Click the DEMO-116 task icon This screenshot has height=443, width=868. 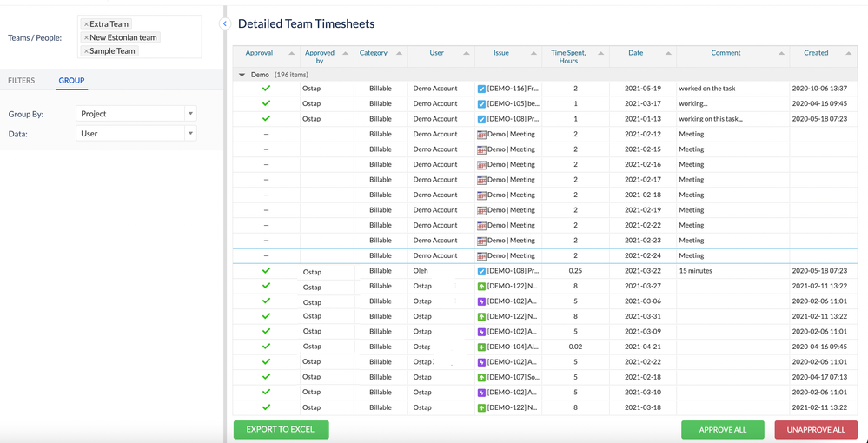pyautogui.click(x=481, y=89)
